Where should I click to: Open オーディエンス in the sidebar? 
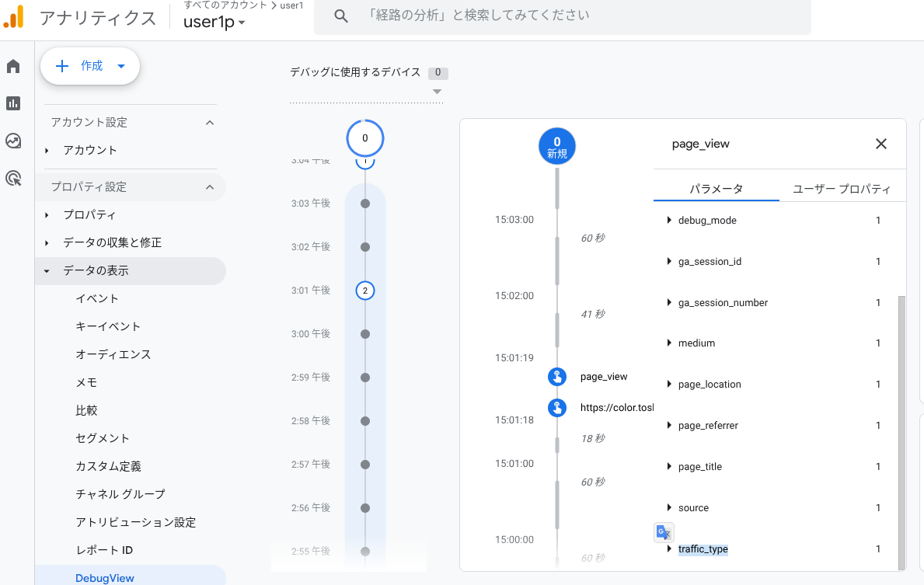point(113,355)
